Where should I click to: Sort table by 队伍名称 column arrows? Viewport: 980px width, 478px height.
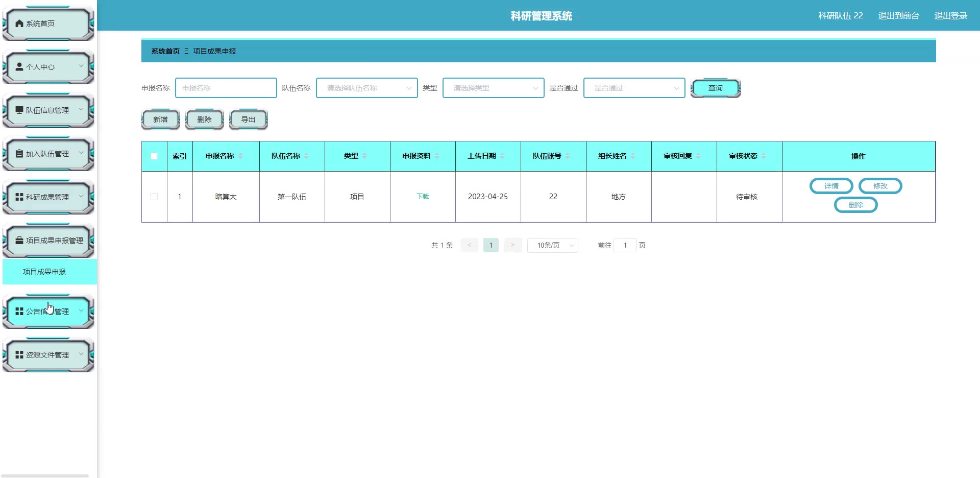pos(306,156)
